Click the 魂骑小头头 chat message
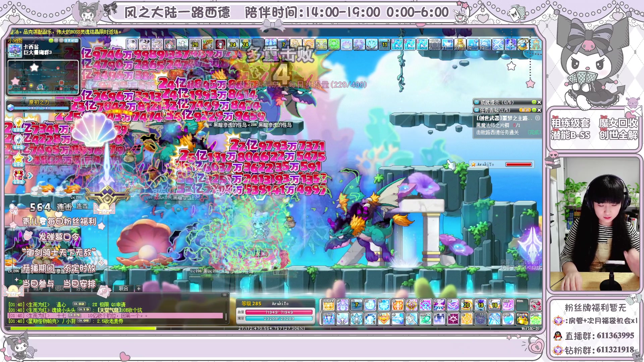Viewport: 644px width, 362px height. tap(75, 310)
